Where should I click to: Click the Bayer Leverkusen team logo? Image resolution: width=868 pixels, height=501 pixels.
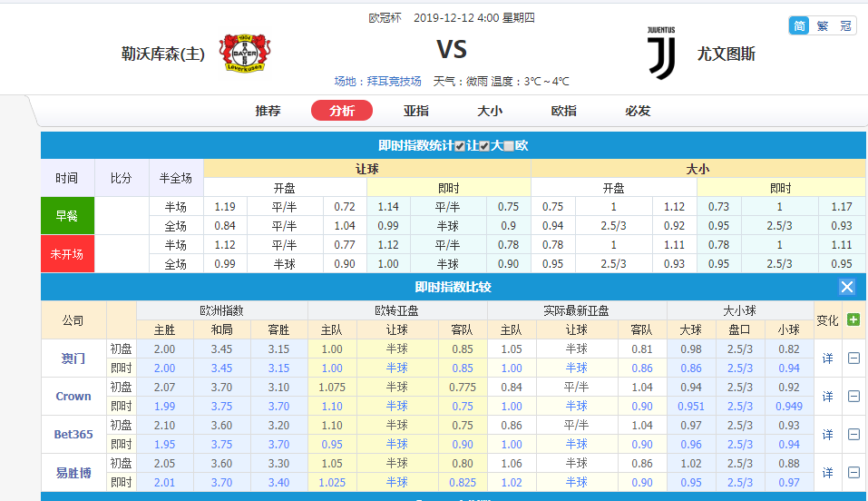(x=246, y=54)
